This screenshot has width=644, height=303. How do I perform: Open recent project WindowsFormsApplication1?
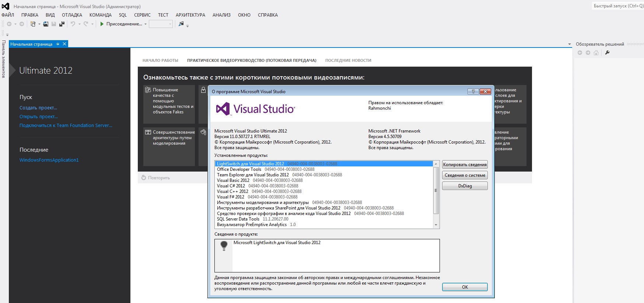(x=49, y=160)
